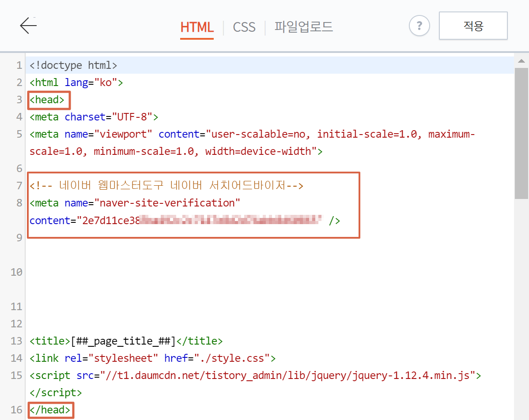Click the vertical scrollbar thumb
This screenshot has height=420, width=529.
coord(521,134)
